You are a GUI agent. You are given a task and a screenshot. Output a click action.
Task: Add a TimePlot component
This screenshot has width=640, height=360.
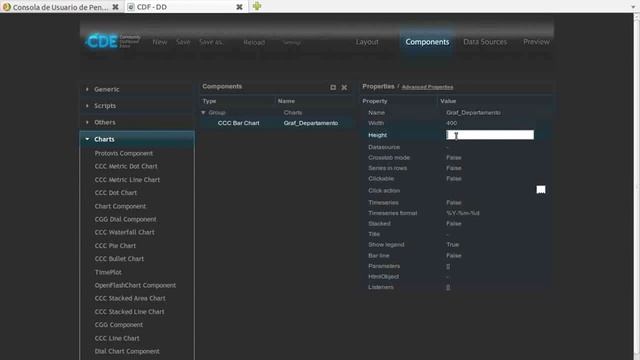[108, 272]
